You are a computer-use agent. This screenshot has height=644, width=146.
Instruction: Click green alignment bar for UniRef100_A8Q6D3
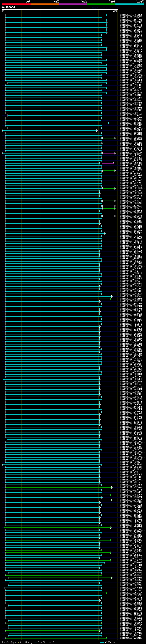pos(58,299)
